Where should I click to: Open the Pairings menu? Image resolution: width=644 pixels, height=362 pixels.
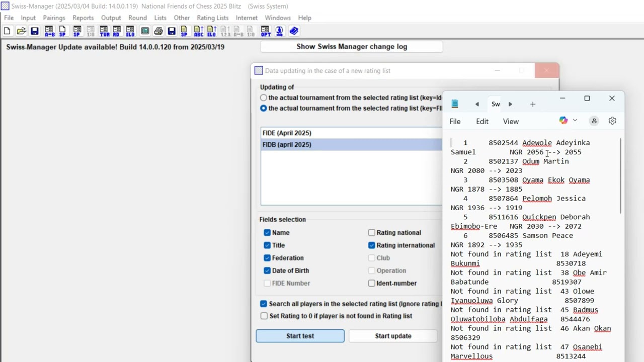[54, 18]
